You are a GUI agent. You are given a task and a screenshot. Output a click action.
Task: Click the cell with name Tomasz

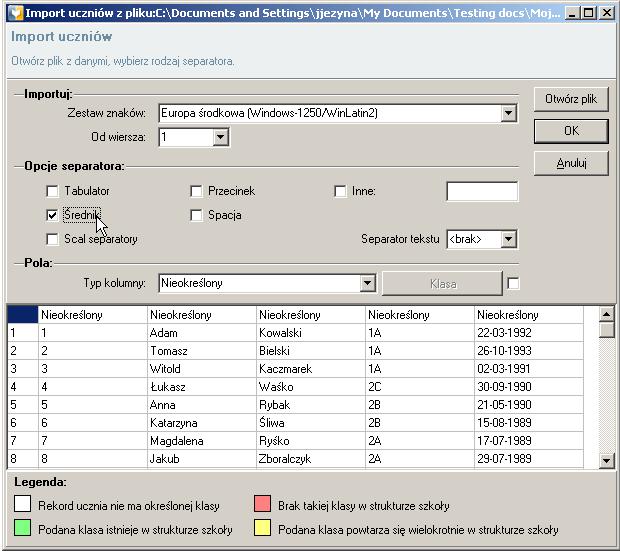202,351
